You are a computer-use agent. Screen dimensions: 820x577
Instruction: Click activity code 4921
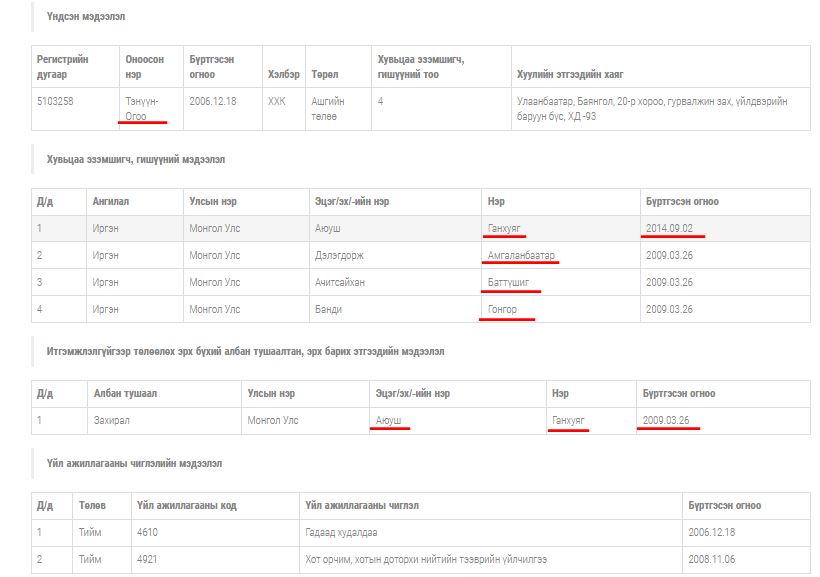tap(149, 559)
